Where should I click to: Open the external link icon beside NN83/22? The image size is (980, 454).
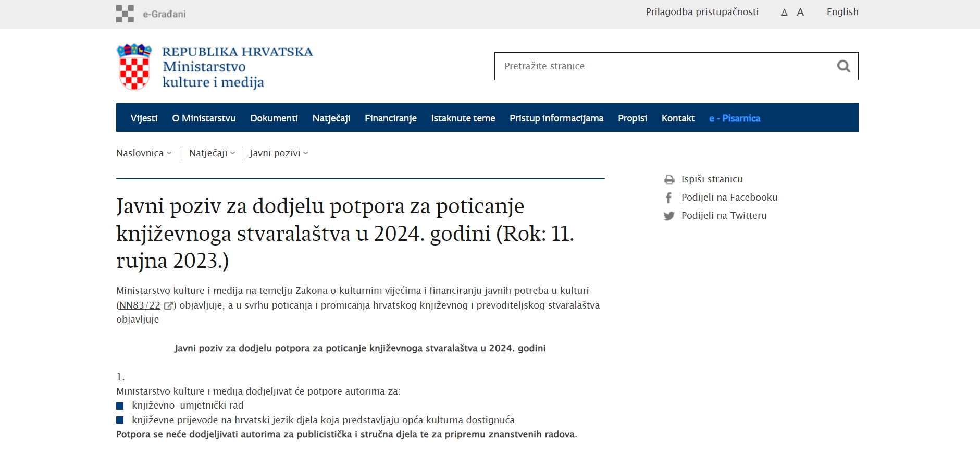tap(168, 306)
